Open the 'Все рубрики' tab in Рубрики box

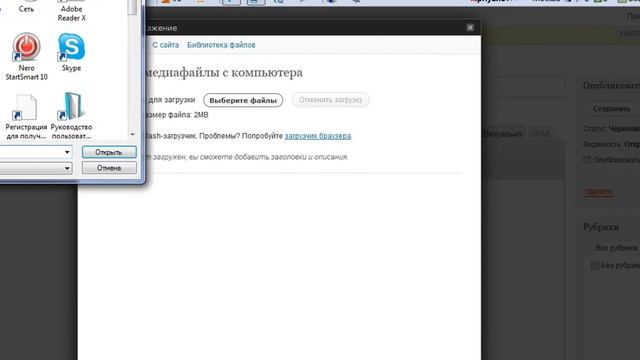click(616, 248)
